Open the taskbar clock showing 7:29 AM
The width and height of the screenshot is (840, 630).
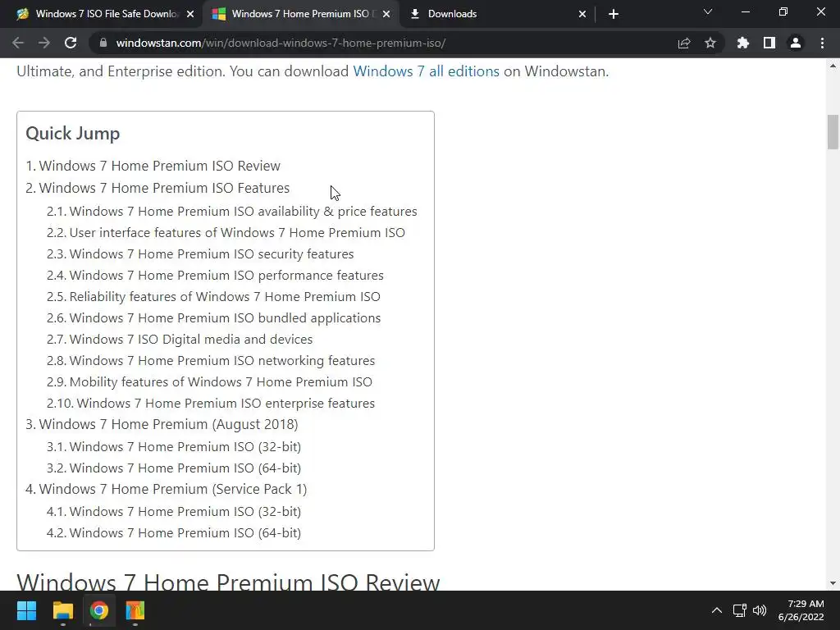(x=801, y=610)
